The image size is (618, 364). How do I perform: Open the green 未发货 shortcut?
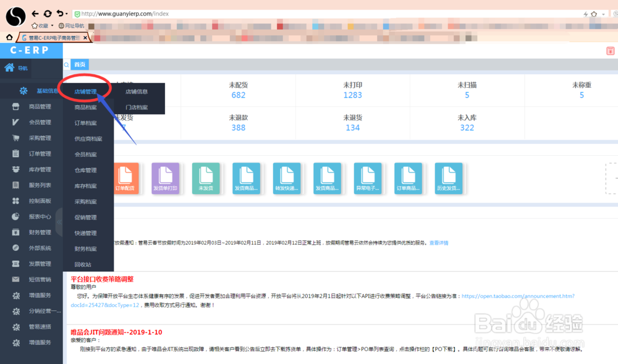pyautogui.click(x=206, y=179)
